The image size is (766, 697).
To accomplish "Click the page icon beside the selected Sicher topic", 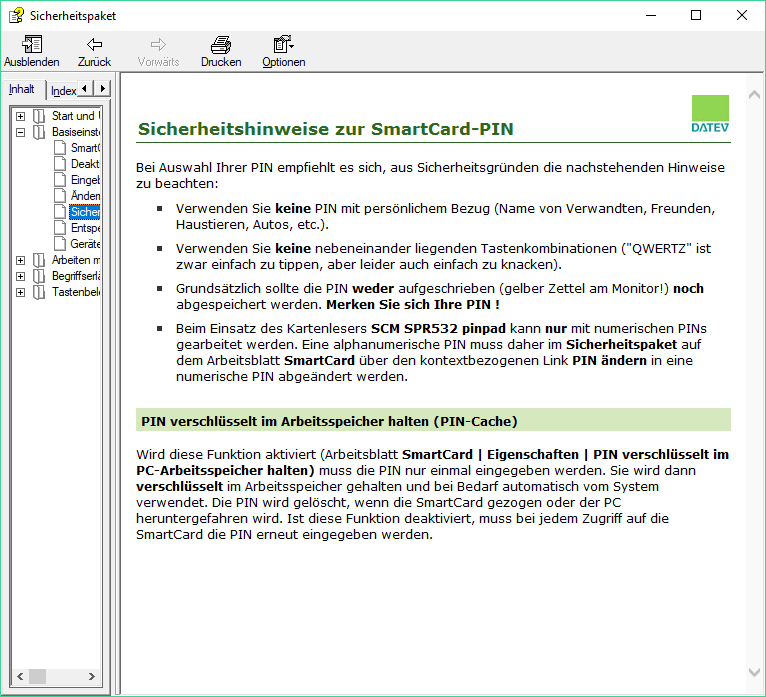I will [60, 211].
